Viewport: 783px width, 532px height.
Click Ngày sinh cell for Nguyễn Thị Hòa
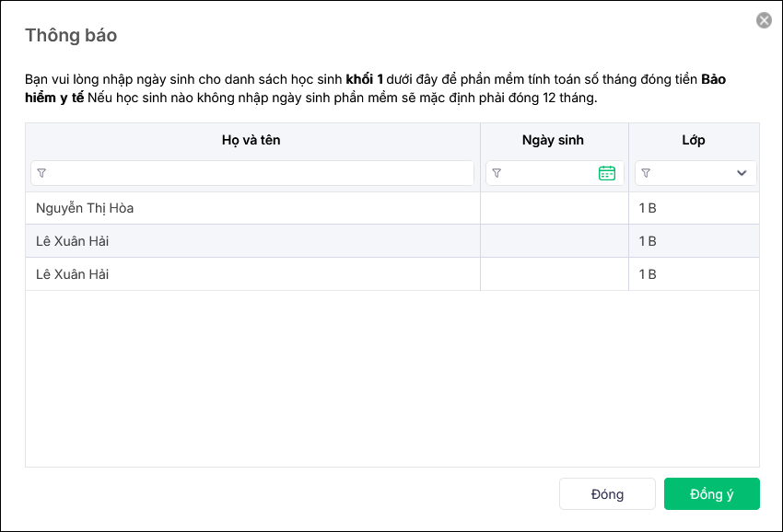pyautogui.click(x=554, y=208)
